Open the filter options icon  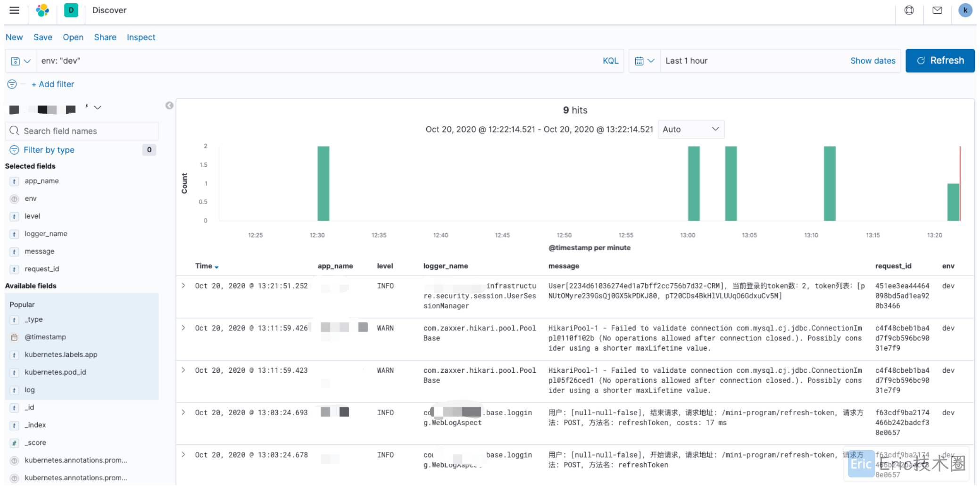point(12,84)
